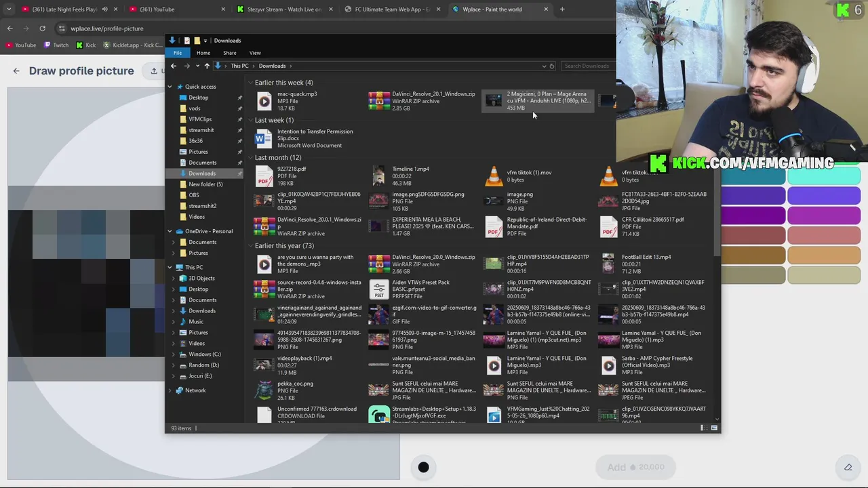The image size is (868, 488).
Task: Select the Streamlabs Desktop Setup exe icon
Action: pyautogui.click(x=379, y=414)
